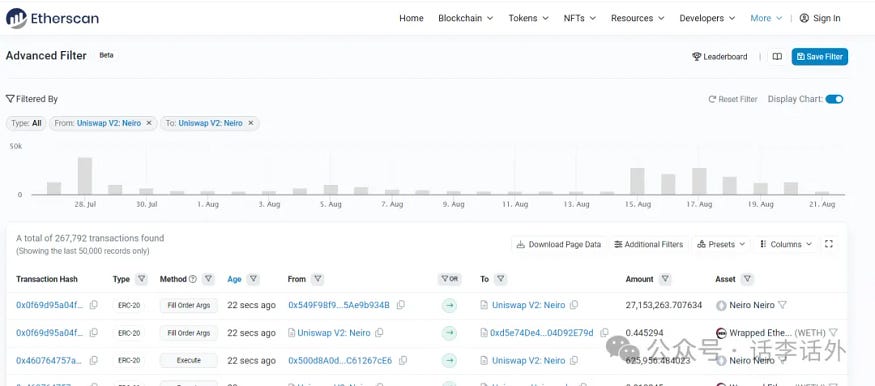Click the chart bar at 17. Aug

(699, 181)
